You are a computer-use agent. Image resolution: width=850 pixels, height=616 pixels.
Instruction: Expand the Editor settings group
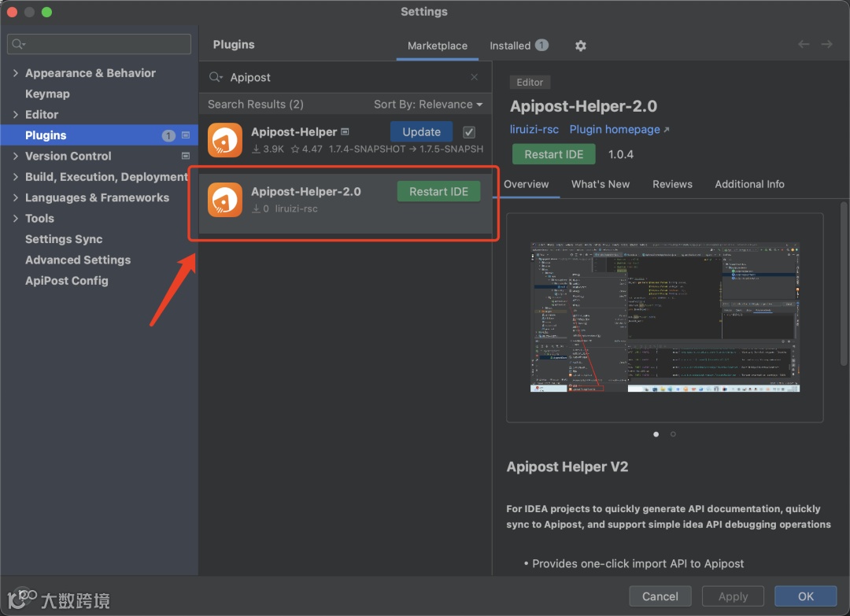(15, 114)
